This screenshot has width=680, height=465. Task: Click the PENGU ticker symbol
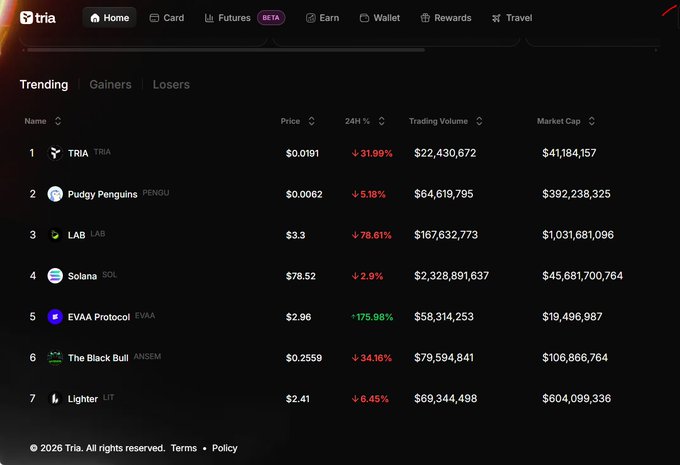pos(156,193)
